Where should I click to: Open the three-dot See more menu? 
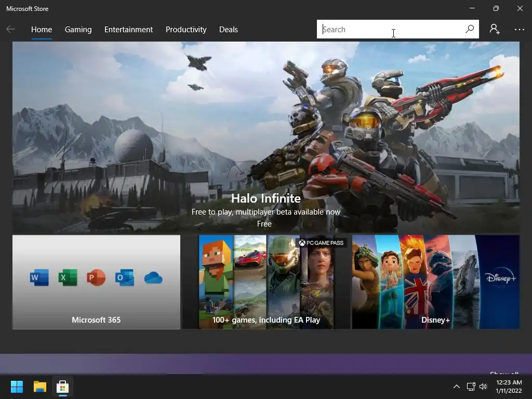click(519, 30)
